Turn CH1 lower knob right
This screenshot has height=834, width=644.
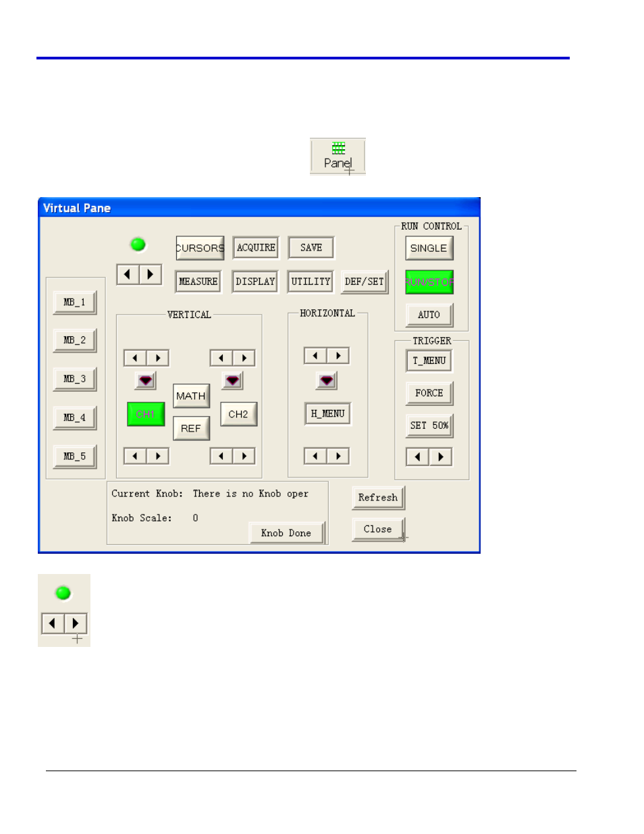point(158,457)
